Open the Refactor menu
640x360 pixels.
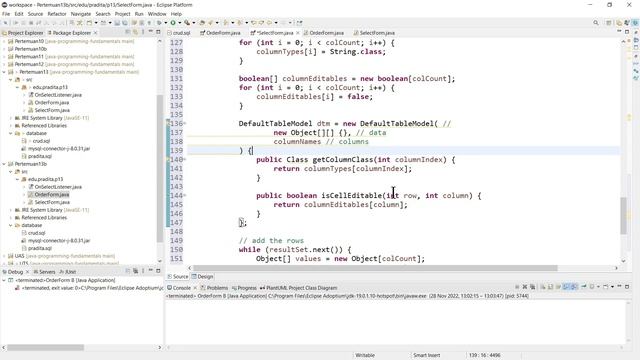click(x=57, y=14)
